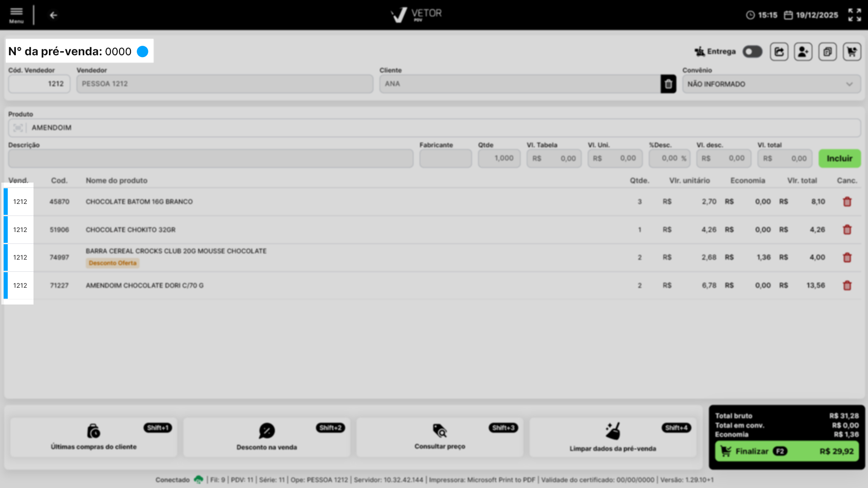This screenshot has height=488, width=868.
Task: Click the Nome do produto column header
Action: [116, 180]
